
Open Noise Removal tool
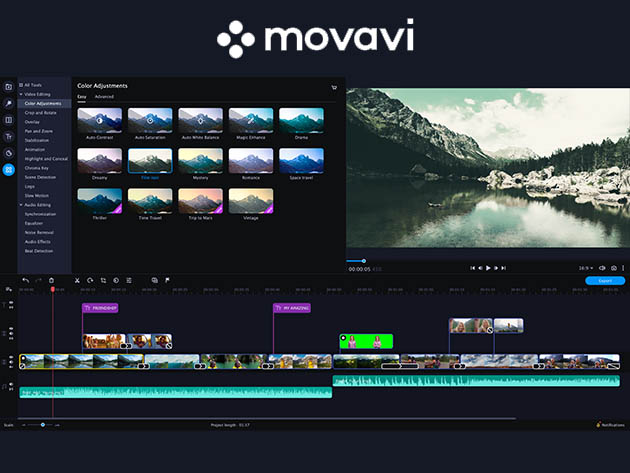tap(39, 233)
